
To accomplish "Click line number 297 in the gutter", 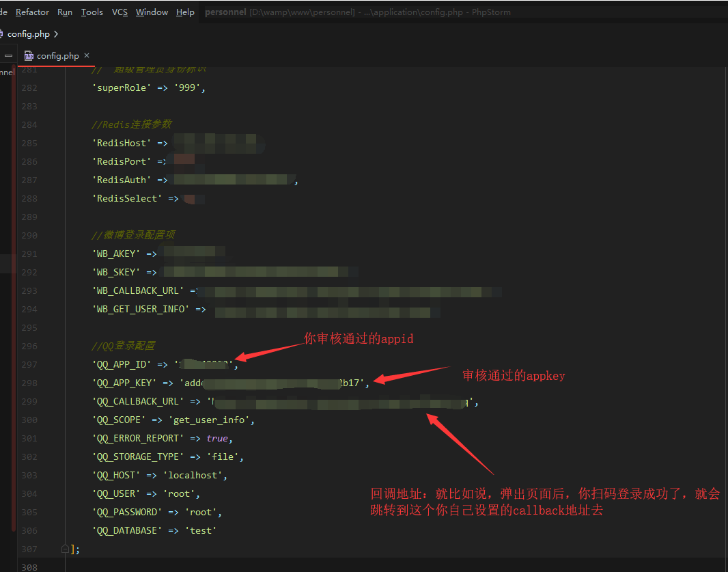I will [x=28, y=364].
